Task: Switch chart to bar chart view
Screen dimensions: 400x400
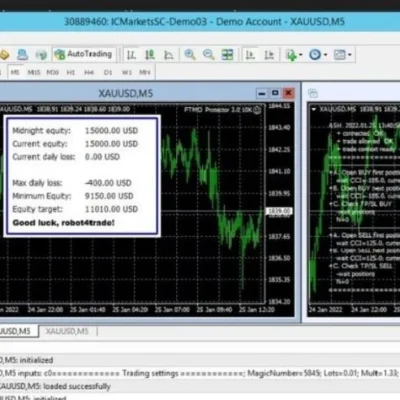Action: [x=131, y=54]
